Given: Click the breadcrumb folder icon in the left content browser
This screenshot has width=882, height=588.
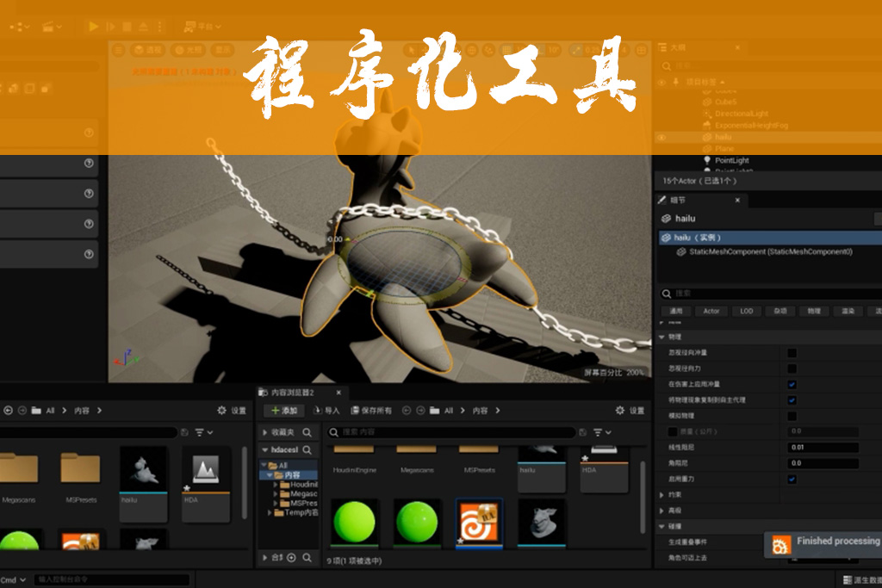Looking at the screenshot, I should pos(36,411).
